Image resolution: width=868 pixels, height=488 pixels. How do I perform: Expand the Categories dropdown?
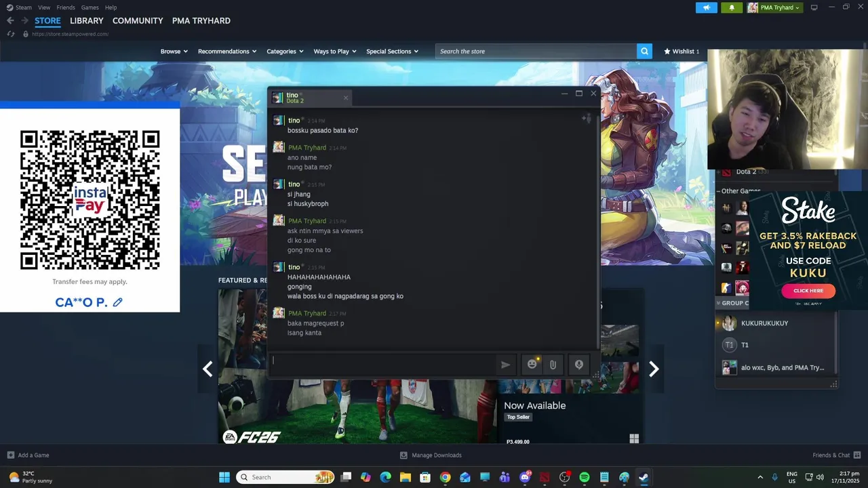[285, 51]
